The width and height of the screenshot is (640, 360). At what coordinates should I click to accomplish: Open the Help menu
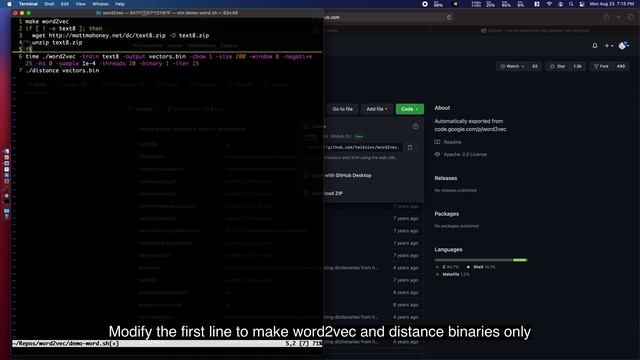(x=120, y=4)
